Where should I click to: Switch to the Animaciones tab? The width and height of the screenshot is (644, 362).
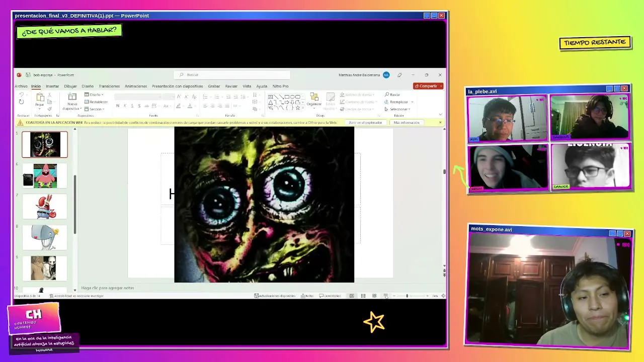pyautogui.click(x=136, y=86)
